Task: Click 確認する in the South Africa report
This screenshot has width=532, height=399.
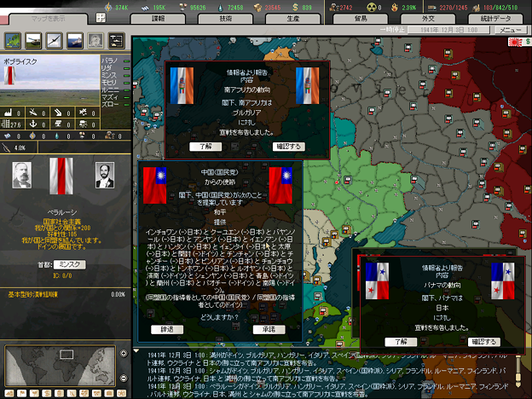Action: (x=289, y=147)
